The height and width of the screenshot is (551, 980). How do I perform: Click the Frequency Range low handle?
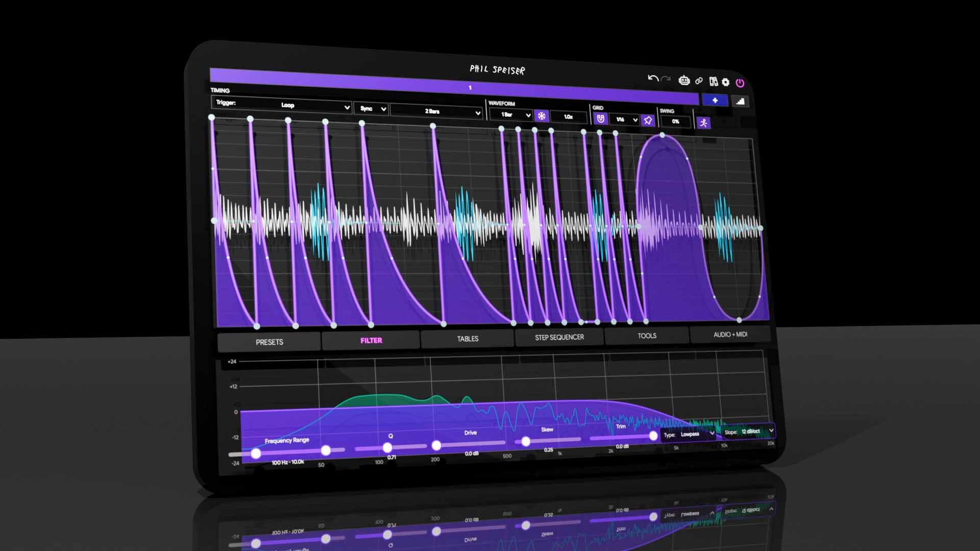256,453
